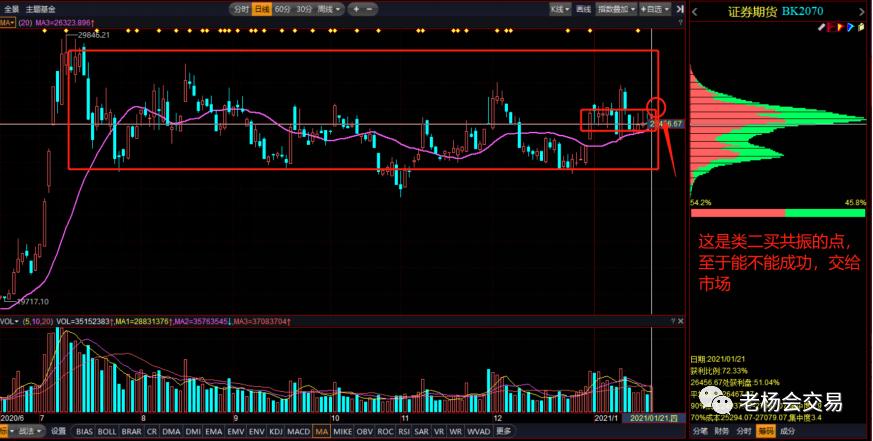Select 30分 timeframe
This screenshot has height=441, width=873.
click(303, 9)
